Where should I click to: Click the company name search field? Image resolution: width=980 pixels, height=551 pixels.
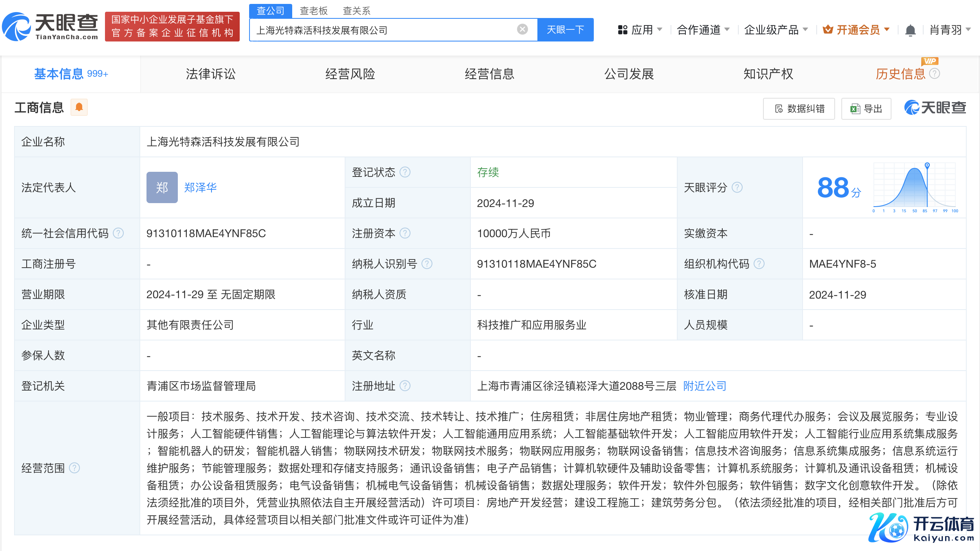(x=384, y=30)
